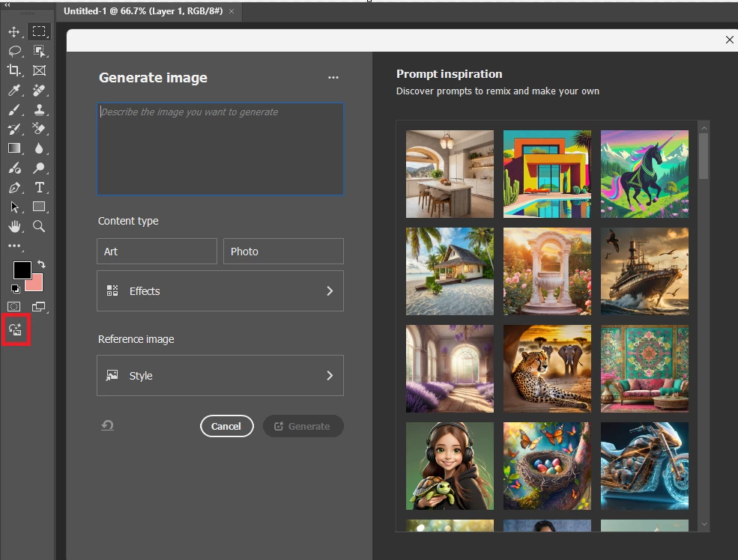This screenshot has height=560, width=738.
Task: Reset the generate image settings
Action: 107,425
